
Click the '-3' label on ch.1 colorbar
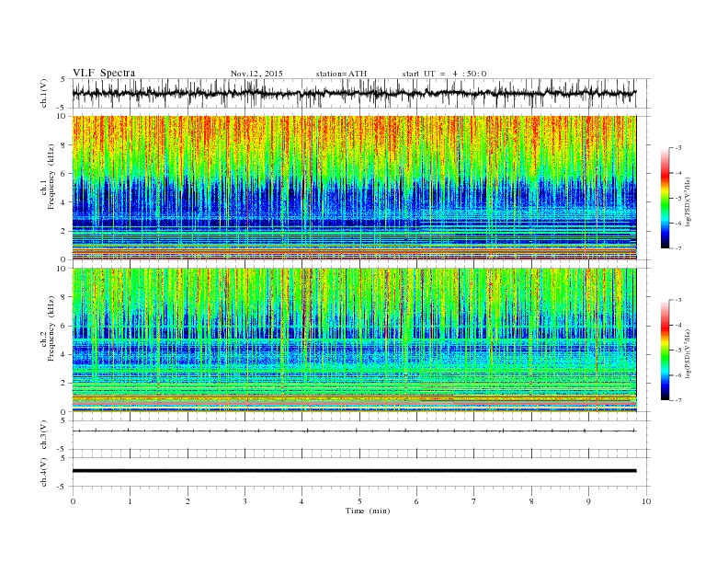point(678,148)
